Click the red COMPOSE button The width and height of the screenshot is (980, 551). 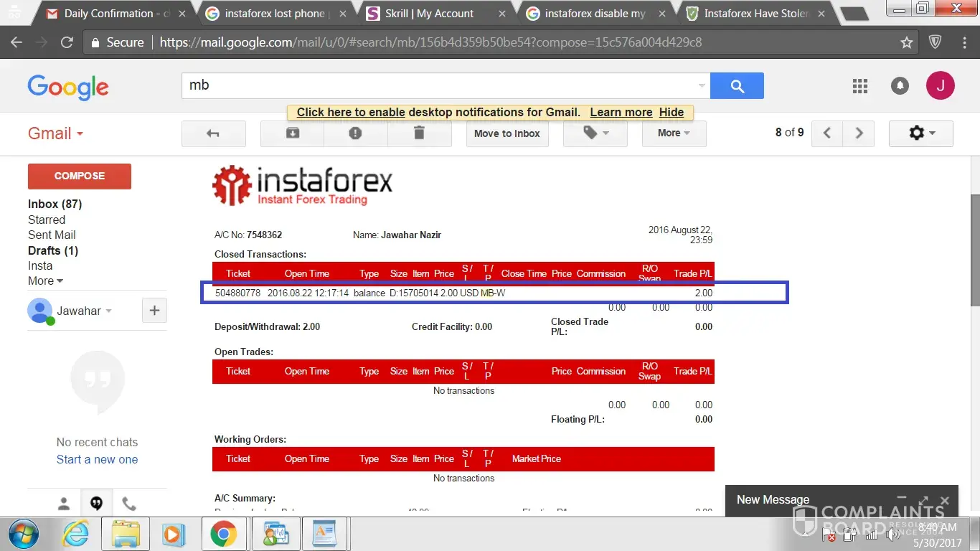pos(79,176)
